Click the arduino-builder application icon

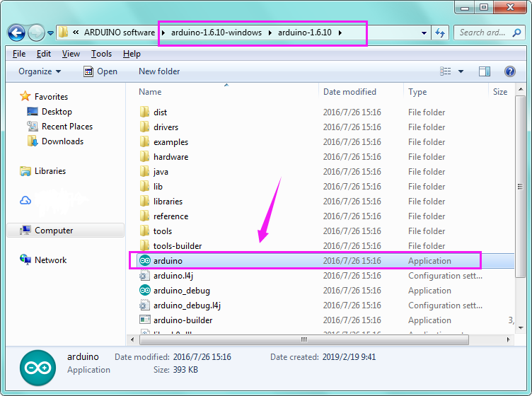point(145,320)
